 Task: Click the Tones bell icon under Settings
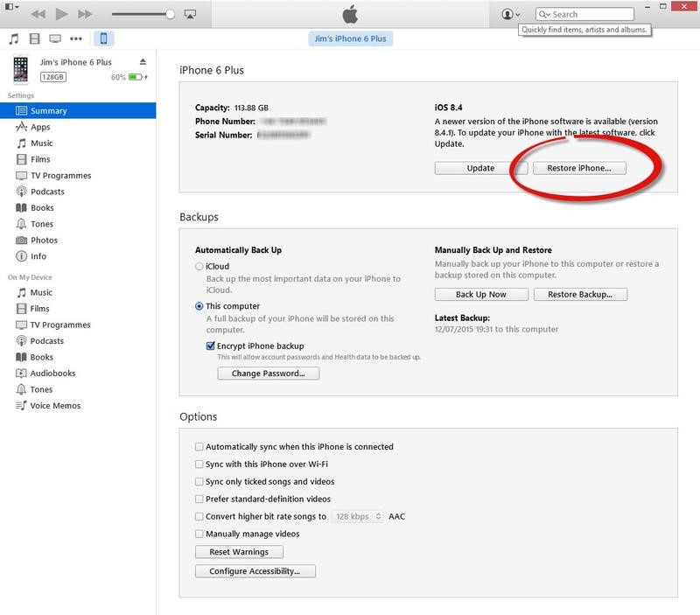pyautogui.click(x=21, y=224)
